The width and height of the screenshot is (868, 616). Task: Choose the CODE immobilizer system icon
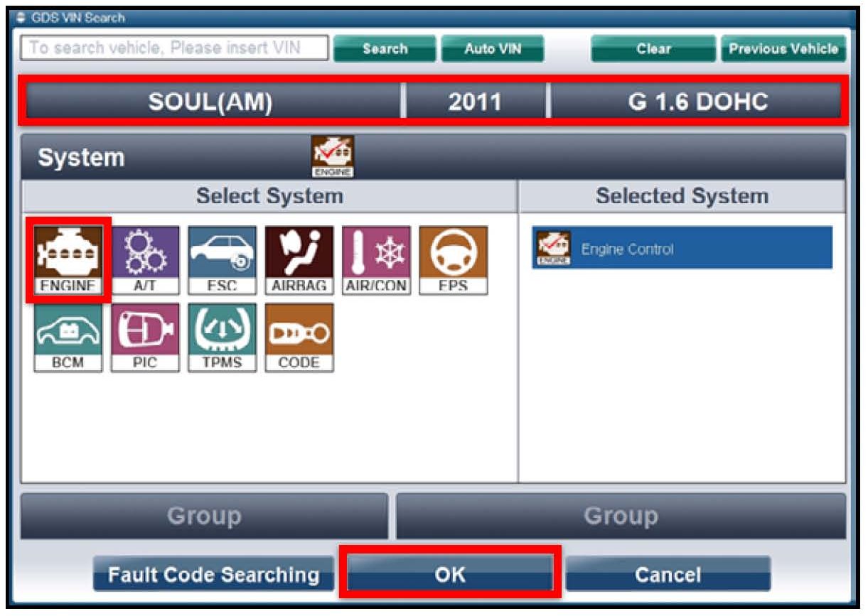tap(299, 337)
